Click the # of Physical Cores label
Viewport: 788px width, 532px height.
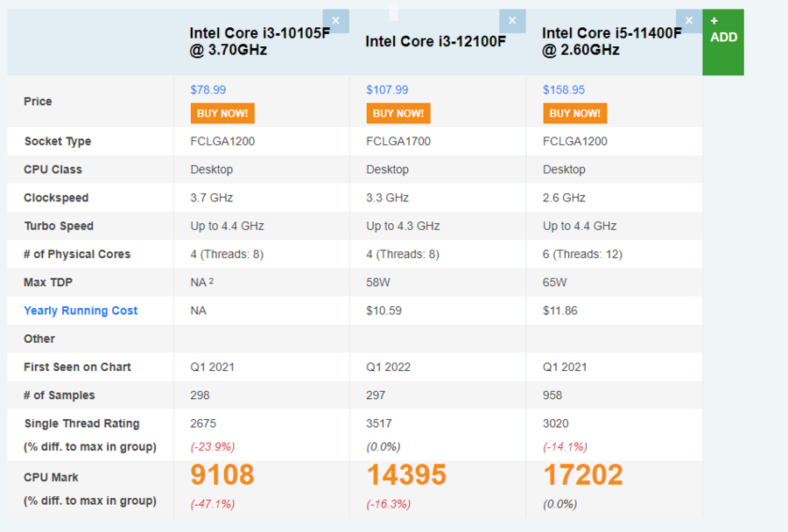click(x=77, y=255)
